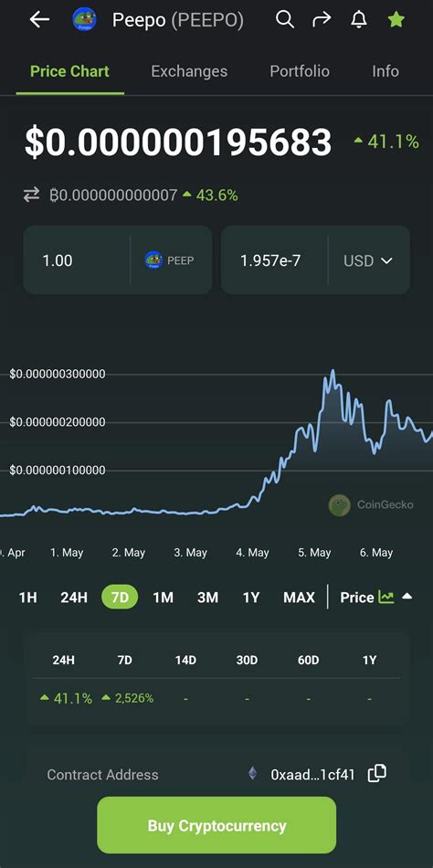Tap the green chart-type icon beside Price
The height and width of the screenshot is (868, 433).
point(385,597)
